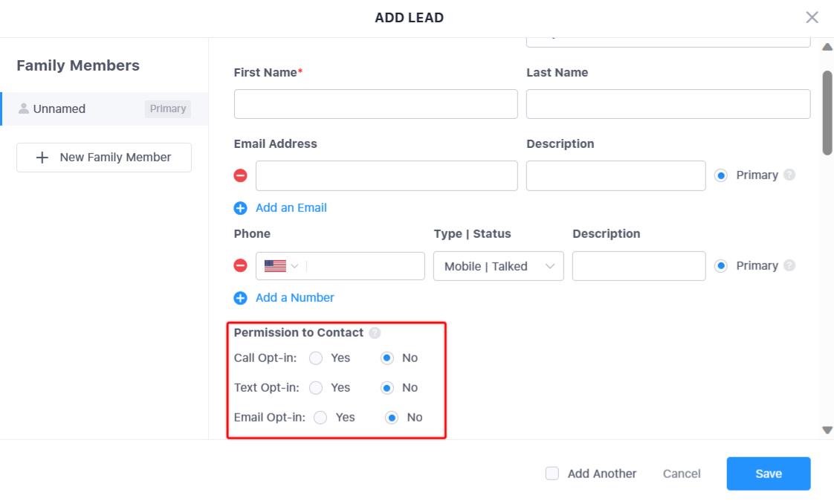
Task: Click the email Description field
Action: pos(616,175)
